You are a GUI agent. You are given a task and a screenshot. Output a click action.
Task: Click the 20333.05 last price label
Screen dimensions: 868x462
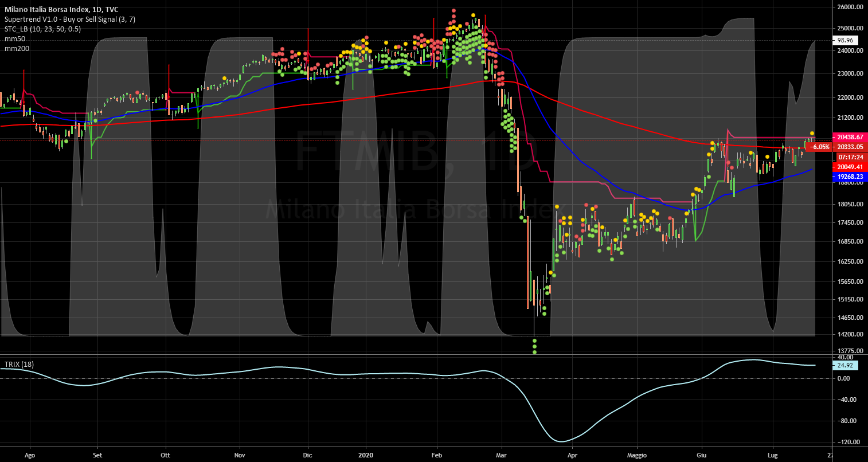click(x=850, y=147)
